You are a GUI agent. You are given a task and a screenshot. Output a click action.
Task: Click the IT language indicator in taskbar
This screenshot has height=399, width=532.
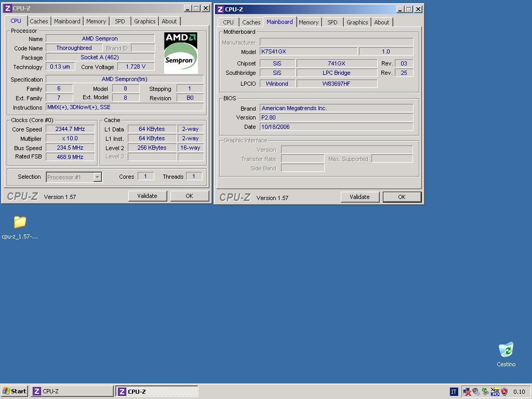coord(454,392)
